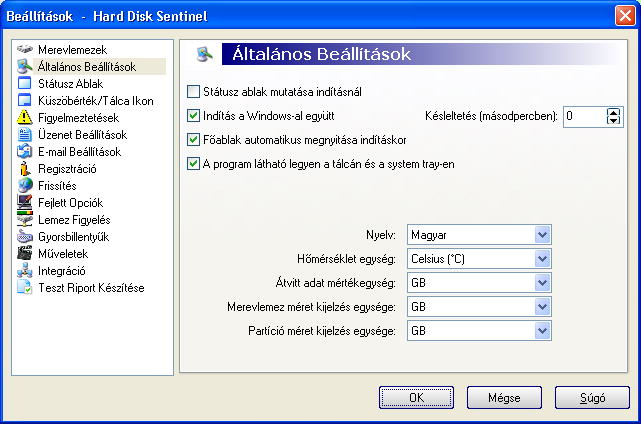Select the Frissítés entry
This screenshot has width=641, height=424.
(57, 186)
